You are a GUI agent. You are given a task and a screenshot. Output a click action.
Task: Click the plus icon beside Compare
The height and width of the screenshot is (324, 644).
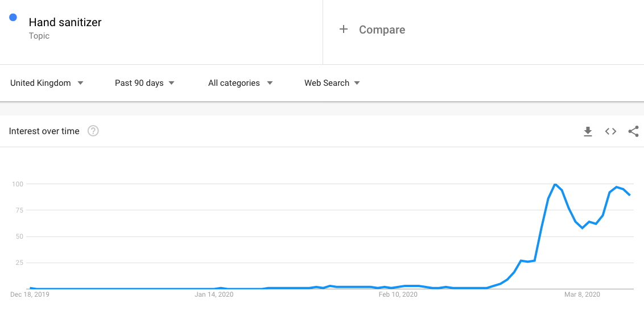point(344,30)
